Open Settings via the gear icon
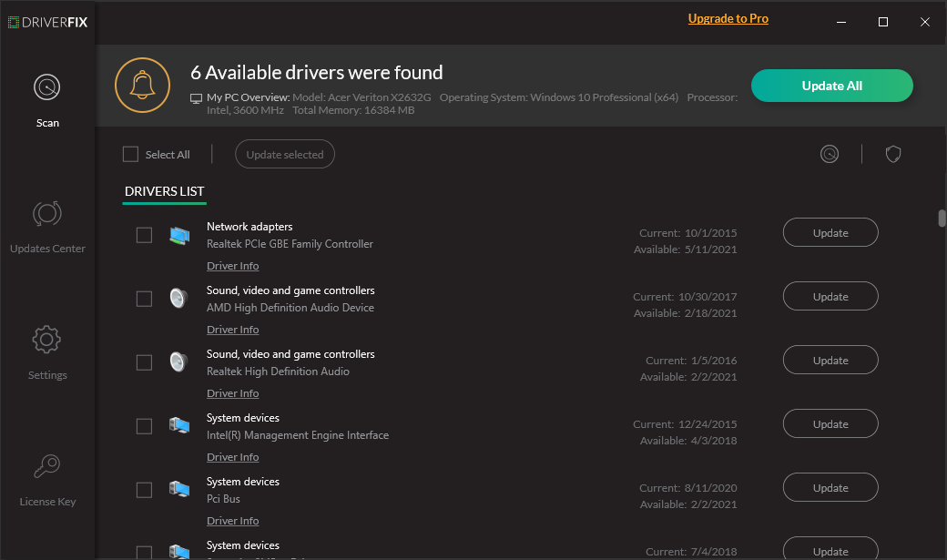 [x=46, y=339]
